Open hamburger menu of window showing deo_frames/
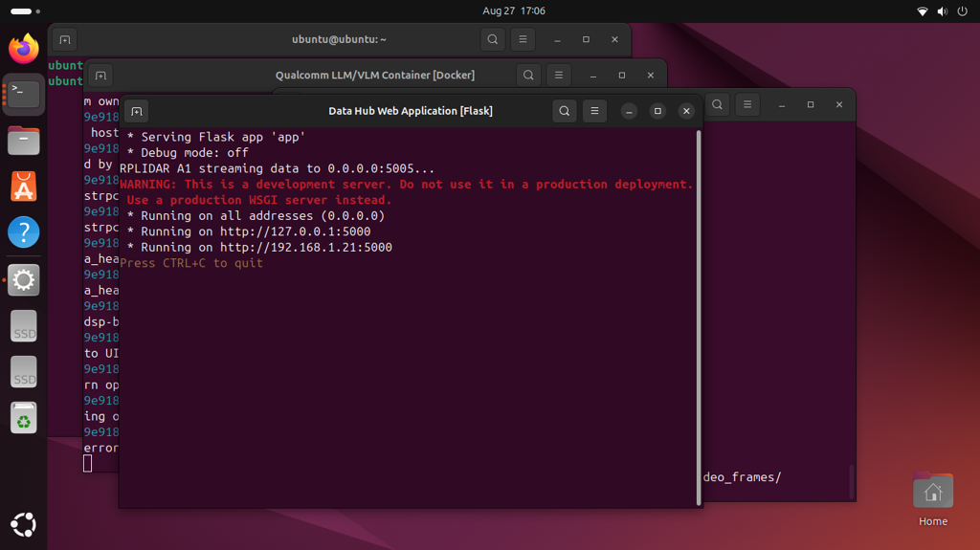Screen dimensions: 980x550 tap(747, 104)
